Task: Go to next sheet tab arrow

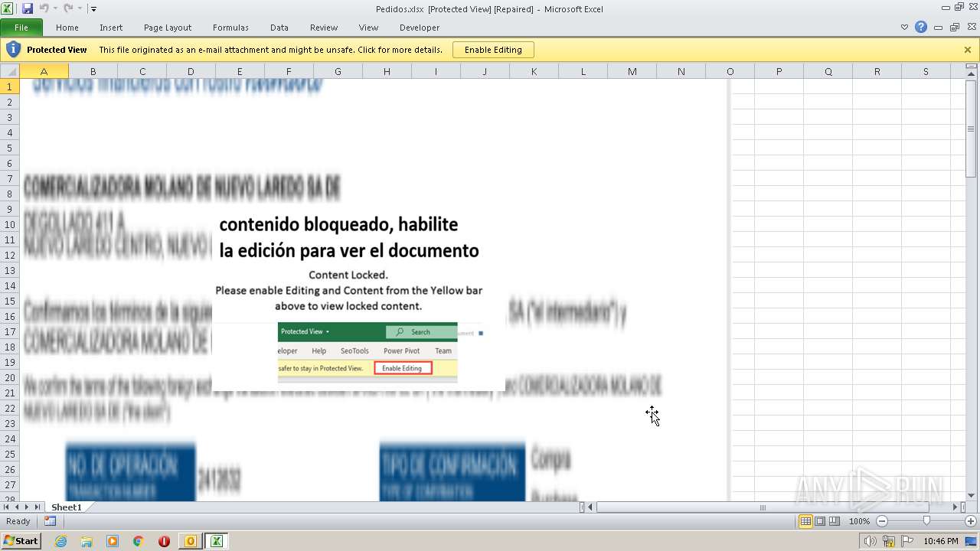Action: pyautogui.click(x=27, y=507)
